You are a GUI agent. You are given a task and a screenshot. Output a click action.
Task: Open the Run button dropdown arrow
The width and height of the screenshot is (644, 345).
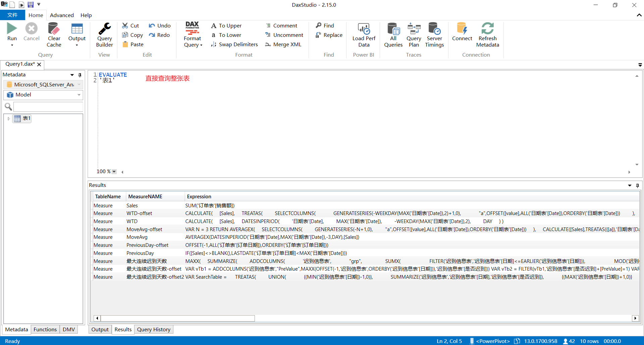pos(12,45)
